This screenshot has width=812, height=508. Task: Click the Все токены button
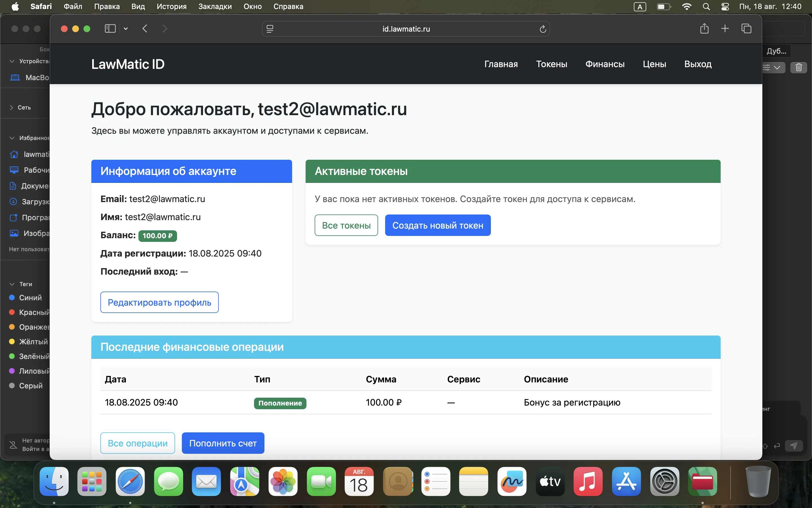[x=346, y=225]
